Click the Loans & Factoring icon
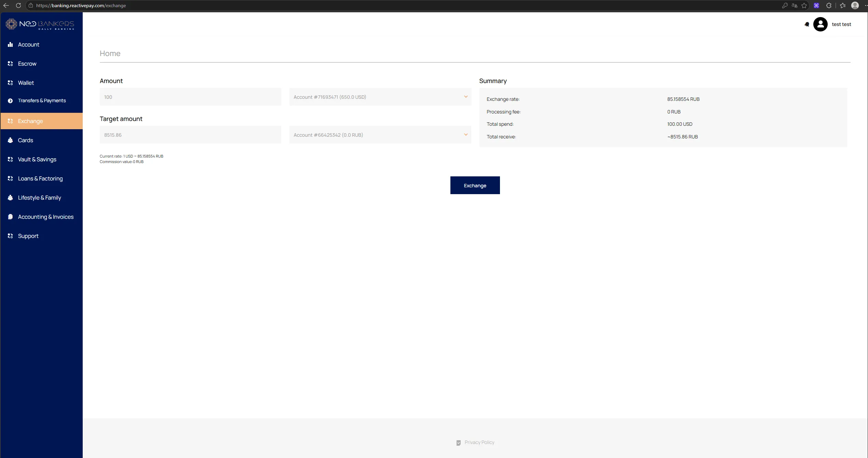Image resolution: width=868 pixels, height=458 pixels. (10, 178)
